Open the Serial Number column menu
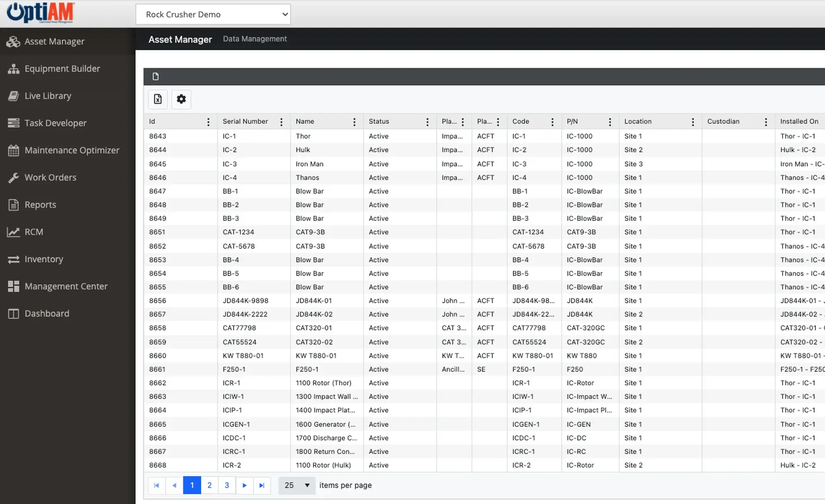The width and height of the screenshot is (825, 504). 281,122
